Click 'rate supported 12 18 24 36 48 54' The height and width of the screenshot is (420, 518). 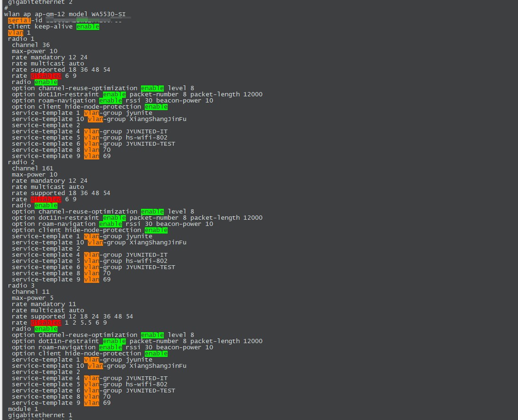tap(72, 317)
